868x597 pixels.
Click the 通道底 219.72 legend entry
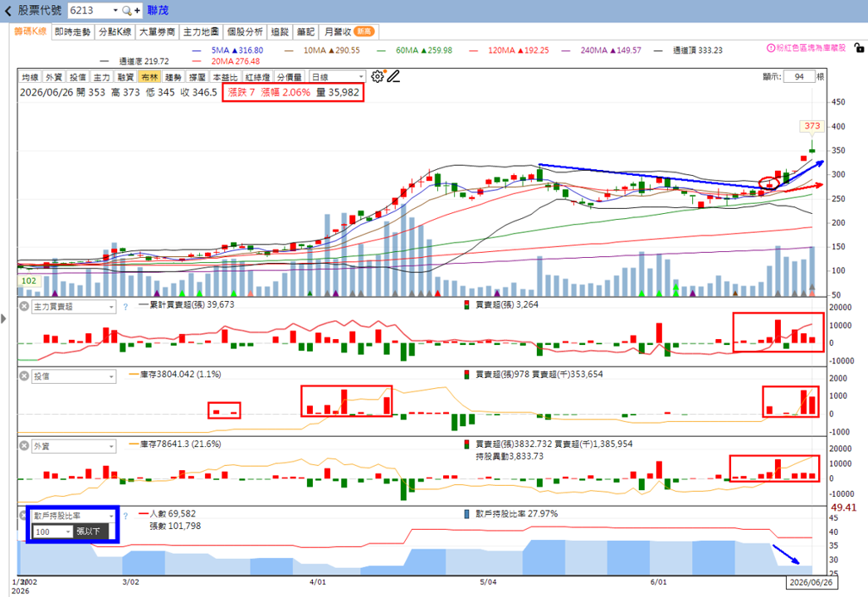134,61
